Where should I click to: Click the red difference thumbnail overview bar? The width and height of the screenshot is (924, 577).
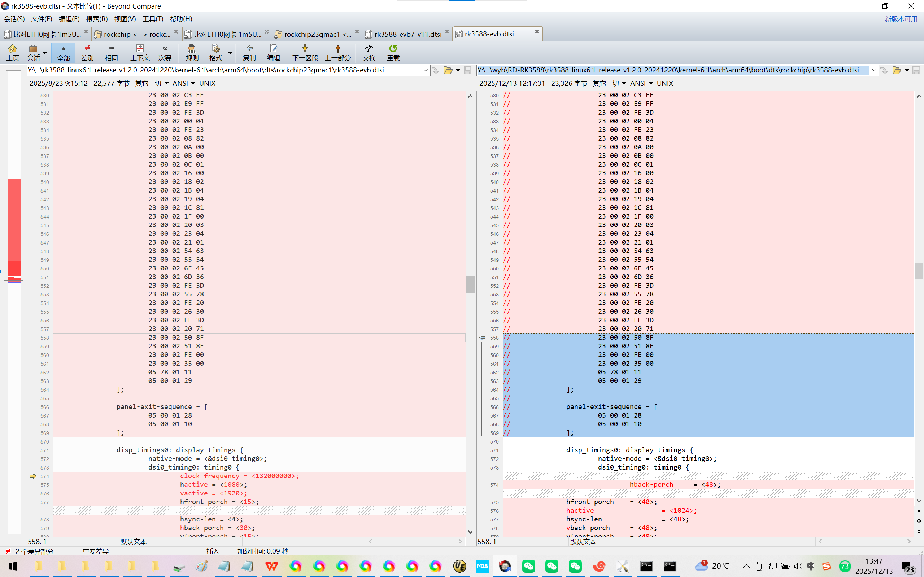coord(14,225)
